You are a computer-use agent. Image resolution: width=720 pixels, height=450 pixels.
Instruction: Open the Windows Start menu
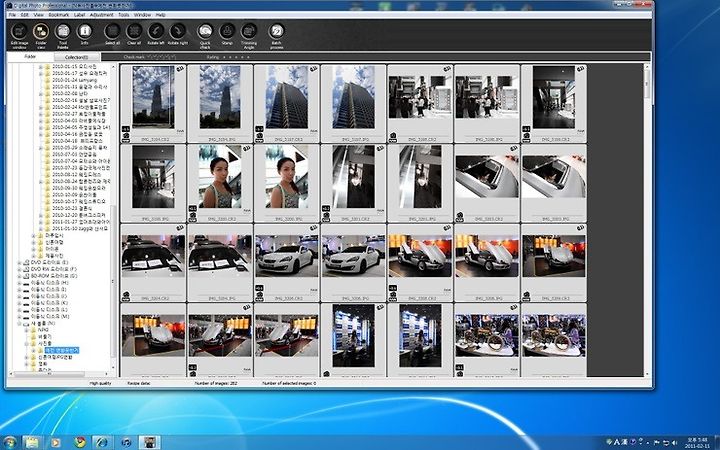8,443
